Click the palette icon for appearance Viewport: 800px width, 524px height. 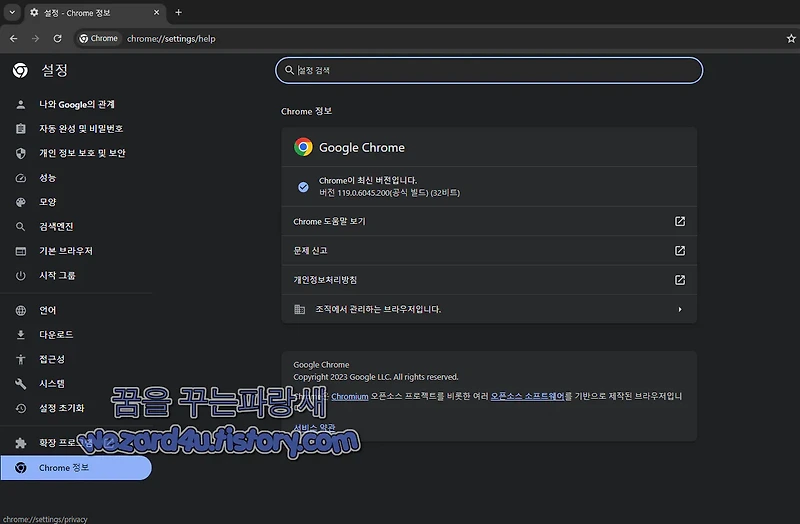pyautogui.click(x=20, y=202)
